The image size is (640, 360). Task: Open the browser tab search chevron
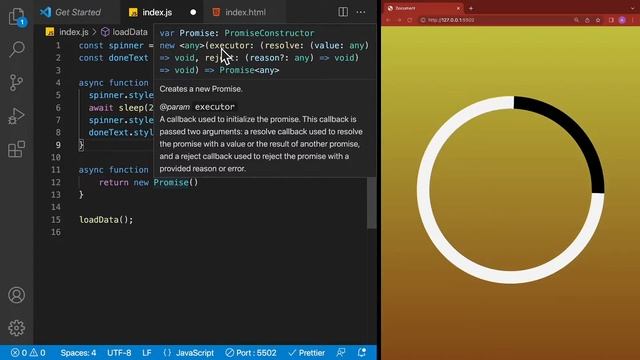pyautogui.click(x=633, y=8)
